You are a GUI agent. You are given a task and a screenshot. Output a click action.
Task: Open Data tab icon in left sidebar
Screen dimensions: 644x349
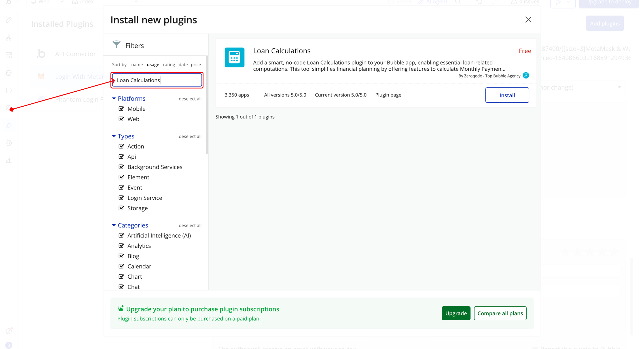tap(9, 73)
